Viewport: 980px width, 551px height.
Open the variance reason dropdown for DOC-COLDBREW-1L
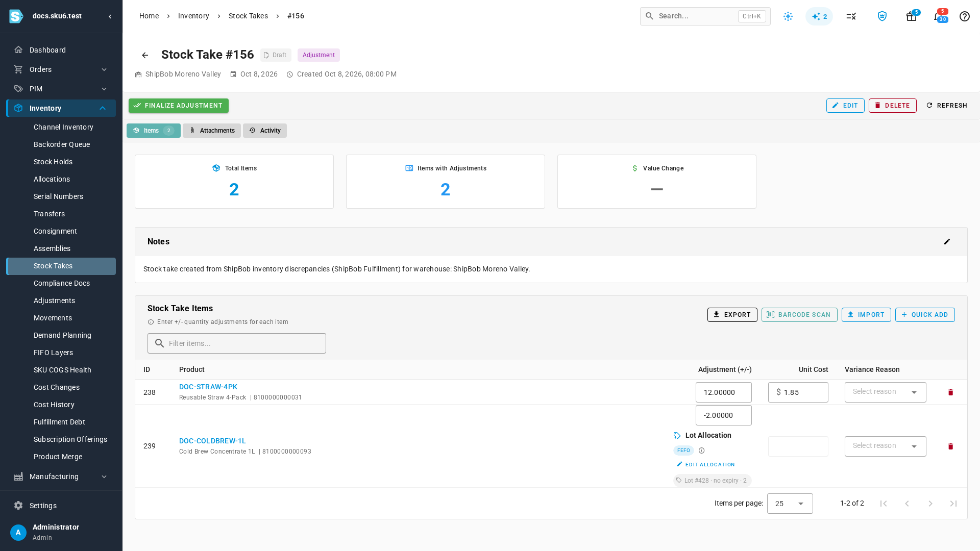pos(885,446)
